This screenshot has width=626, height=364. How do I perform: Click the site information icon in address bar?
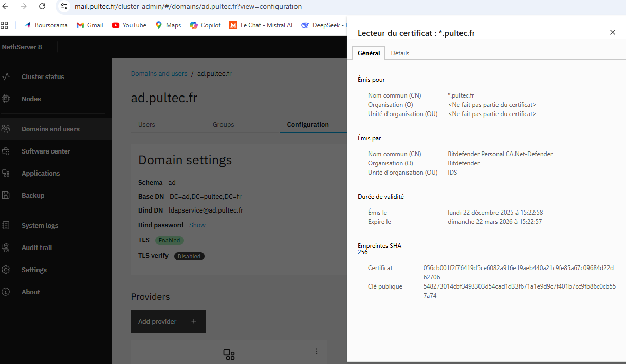(x=64, y=7)
